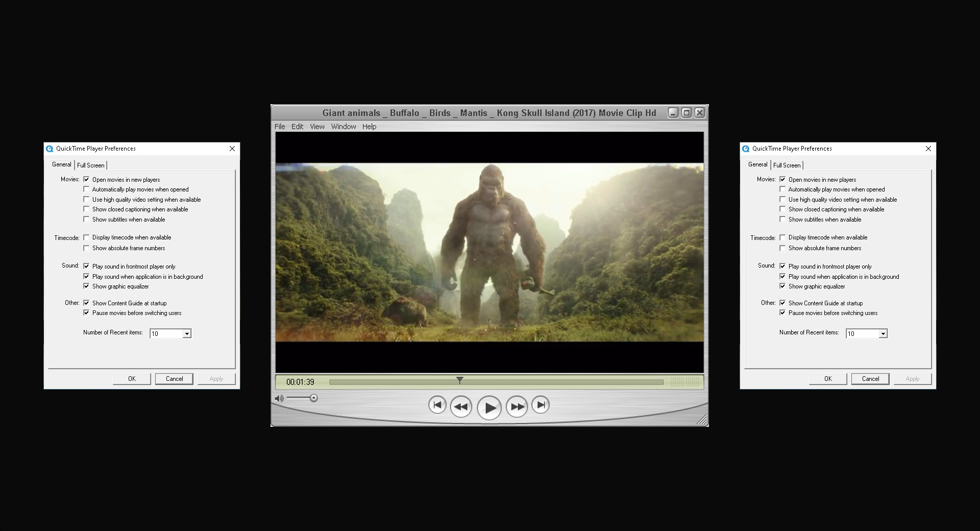Disable Show graphic equalizer in right dialog
The height and width of the screenshot is (531, 980).
tap(783, 286)
